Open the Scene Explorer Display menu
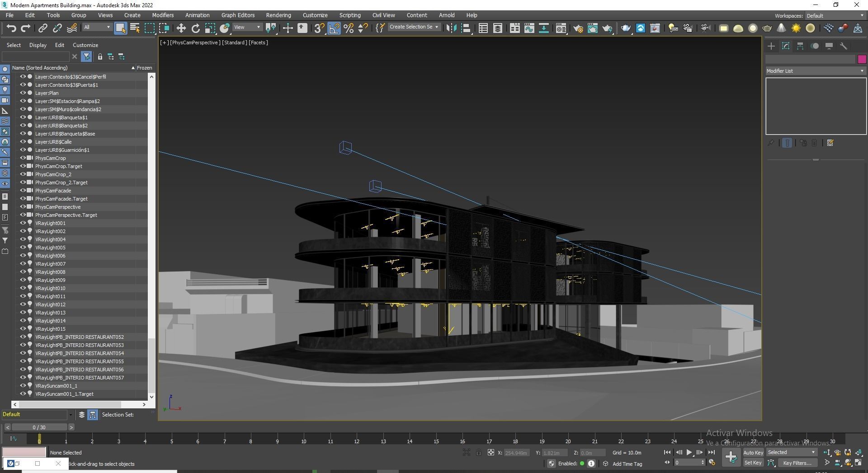This screenshot has height=473, width=868. pos(38,45)
